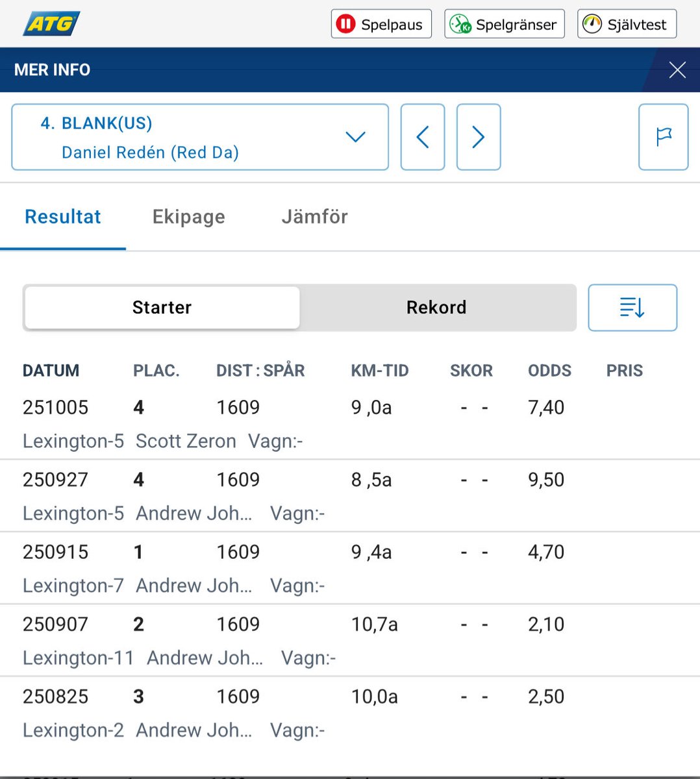Screen dimensions: 700x779
Task: Click odds value 7,40
Action: 546,408
